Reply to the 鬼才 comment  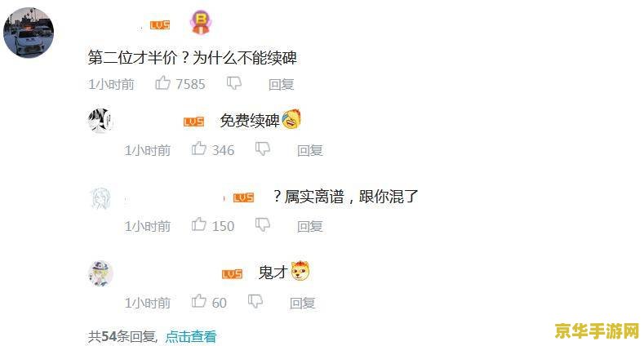point(303,303)
